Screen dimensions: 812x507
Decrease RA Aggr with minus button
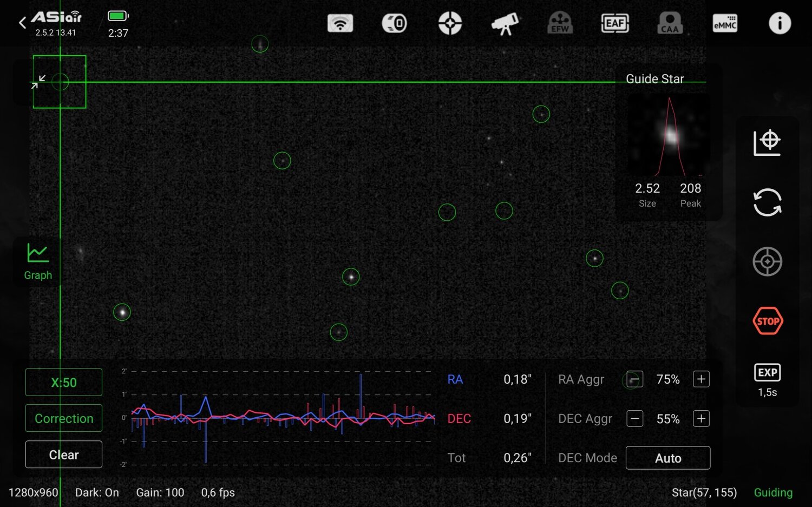coord(634,379)
